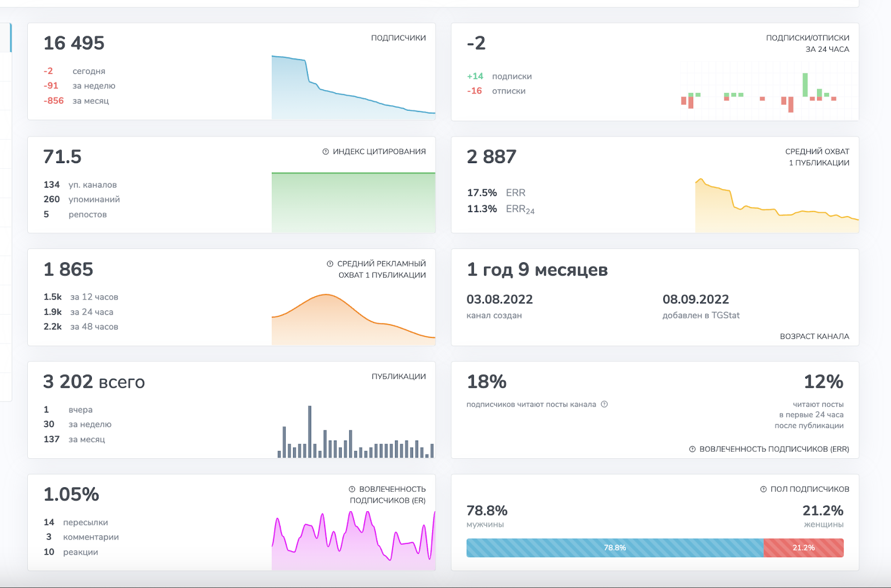The height and width of the screenshot is (588, 891).
Task: Select ER value '1.05%'
Action: [71, 494]
